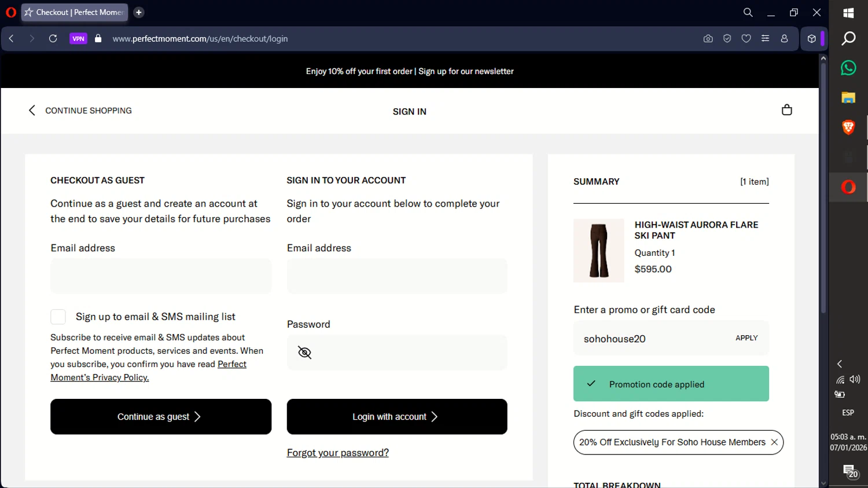The image size is (868, 488).
Task: Switch ESP keyboard language indicator
Action: (848, 413)
